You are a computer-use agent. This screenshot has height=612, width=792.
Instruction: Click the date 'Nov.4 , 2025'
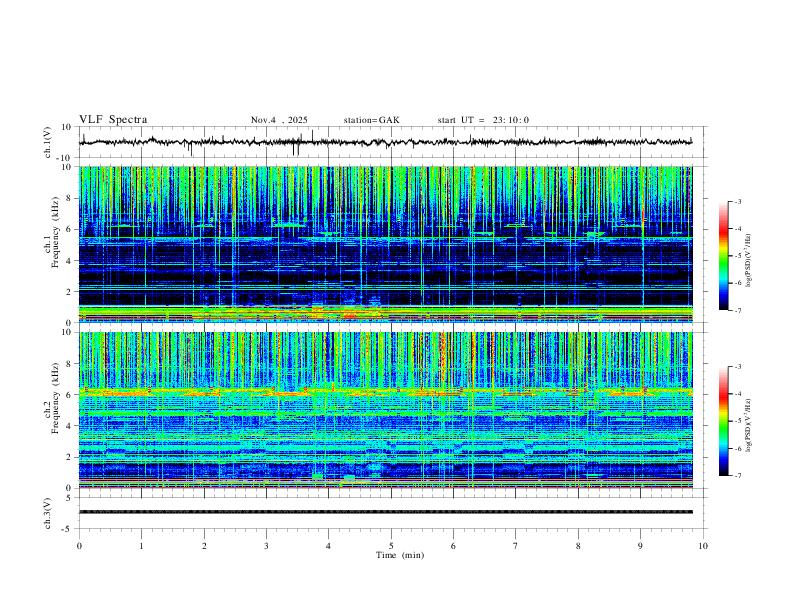tap(279, 120)
